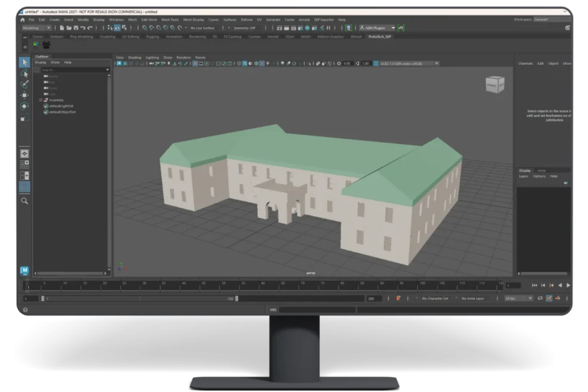Open the Workspace General dropdown

click(x=552, y=20)
